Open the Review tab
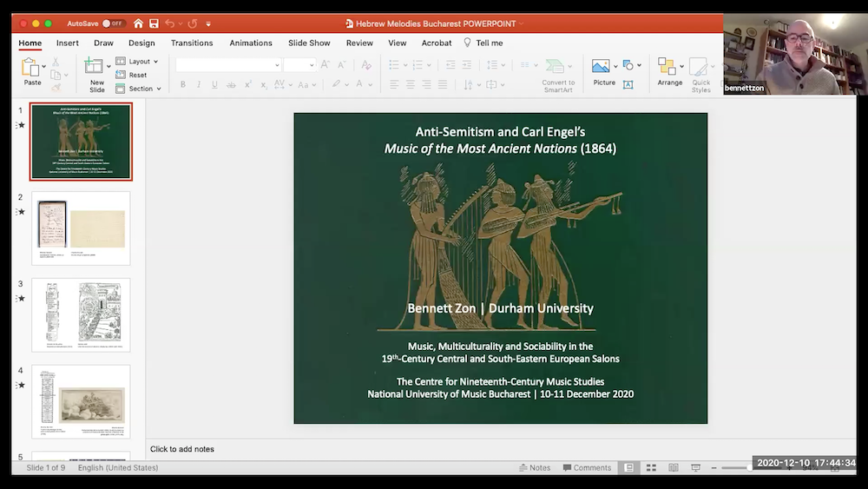Viewport: 868px width, 489px height. (x=359, y=43)
